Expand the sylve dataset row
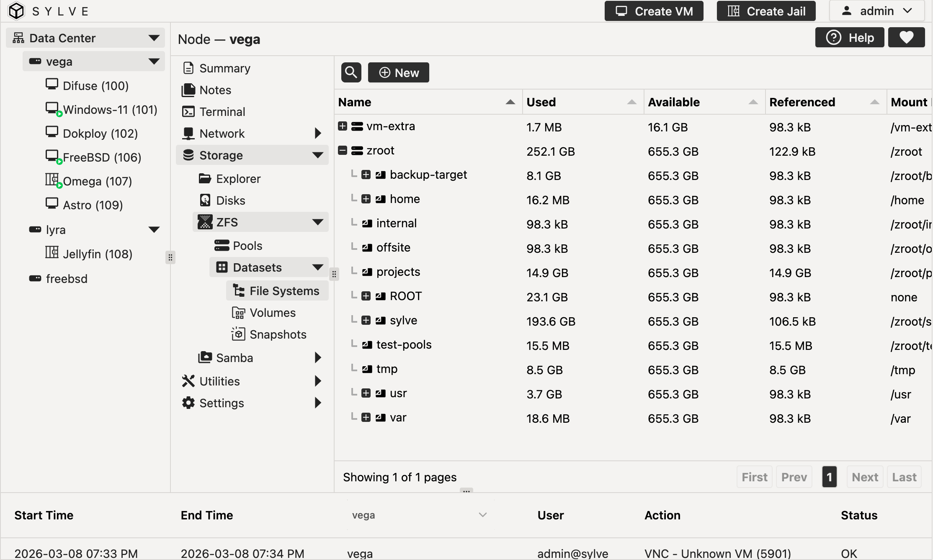Image resolution: width=933 pixels, height=560 pixels. pos(366,320)
